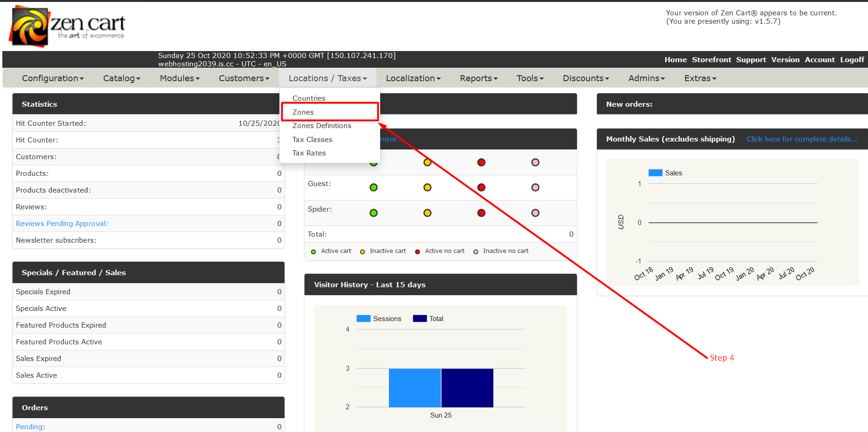Viewport: 868px width, 432px height.
Task: Click the yellow dot in the Spider row
Action: point(428,213)
